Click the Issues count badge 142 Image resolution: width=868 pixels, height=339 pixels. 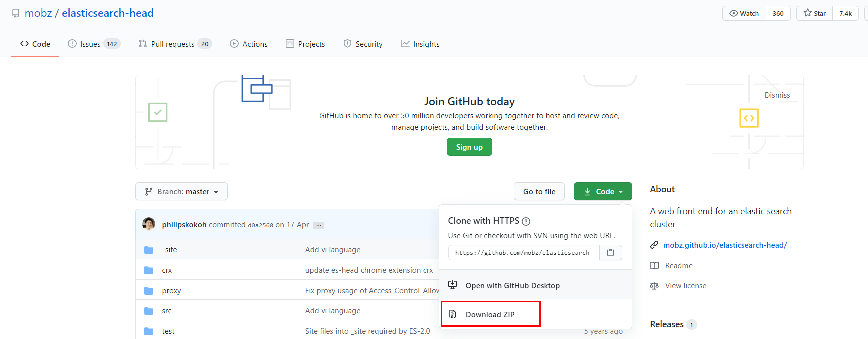[x=112, y=44]
